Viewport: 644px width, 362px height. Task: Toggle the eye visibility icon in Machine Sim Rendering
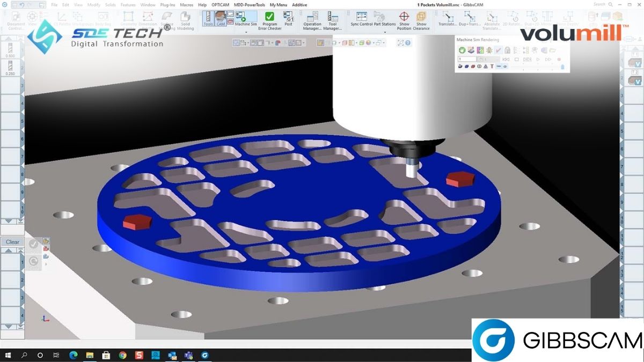506,66
